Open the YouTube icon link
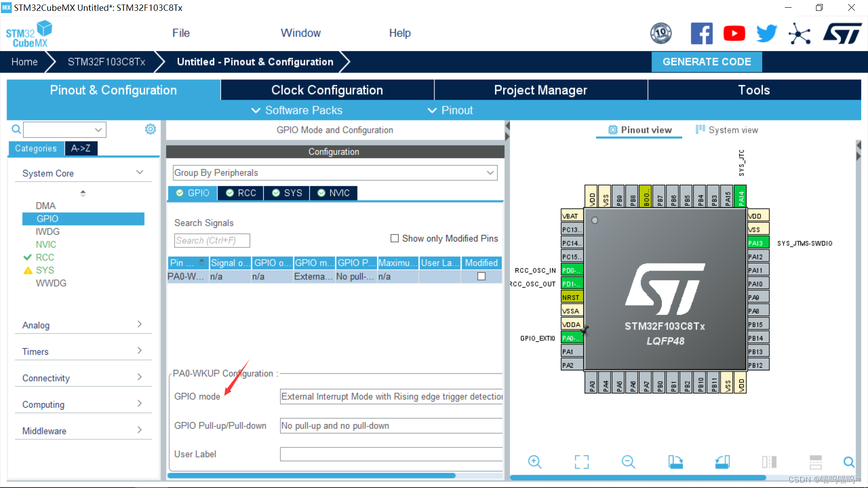The image size is (868, 488). tap(734, 33)
